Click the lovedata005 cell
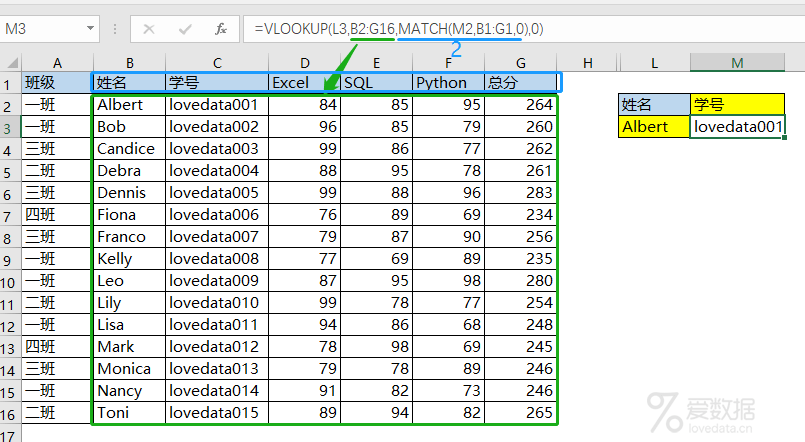The width and height of the screenshot is (805, 442). [x=217, y=193]
